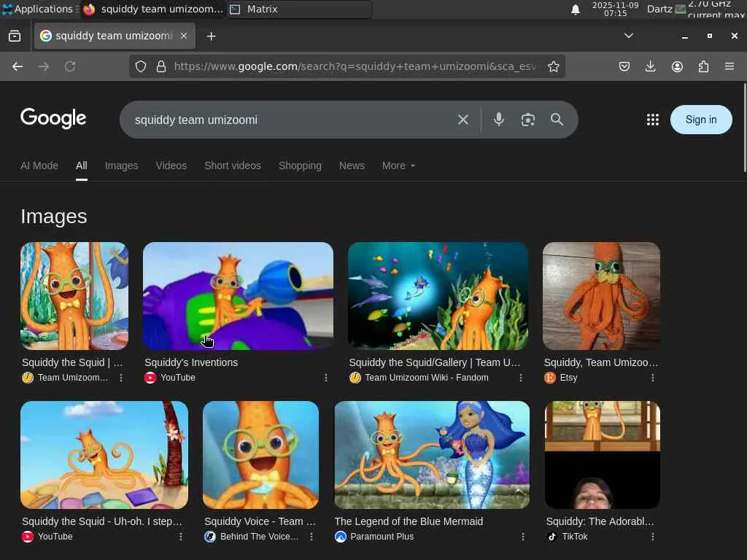Start voice search with the microphone icon
Screen dimensions: 747x560
click(x=499, y=120)
